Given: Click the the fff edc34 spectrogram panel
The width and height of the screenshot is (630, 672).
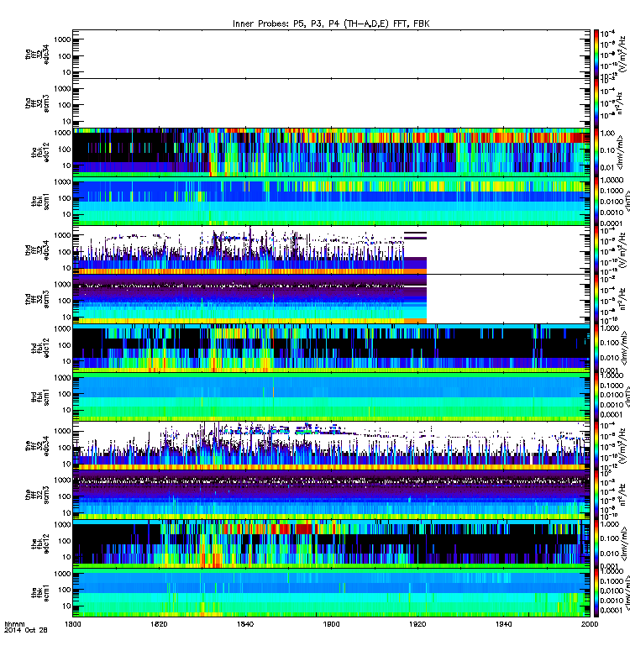Looking at the screenshot, I should click(331, 446).
